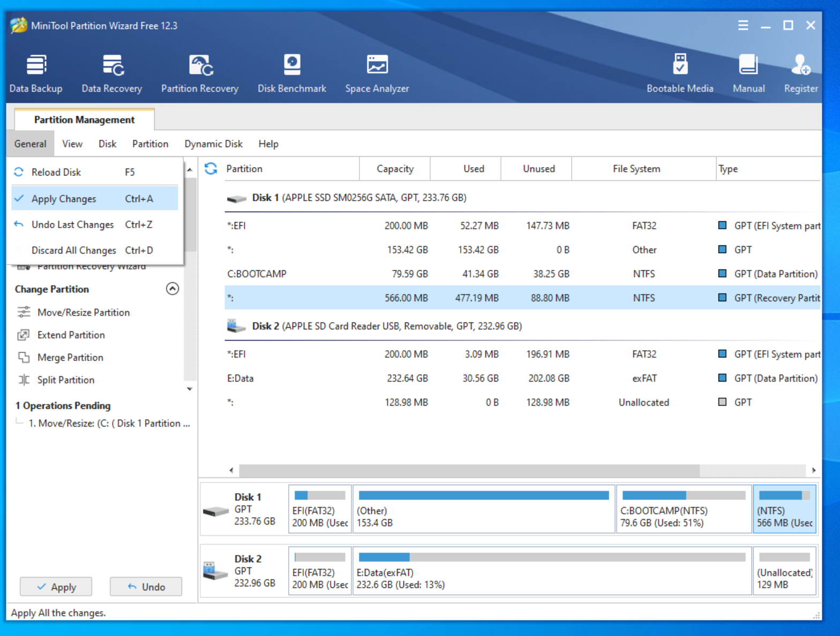
Task: Select the Unallocated 129 MB block
Action: tap(784, 570)
